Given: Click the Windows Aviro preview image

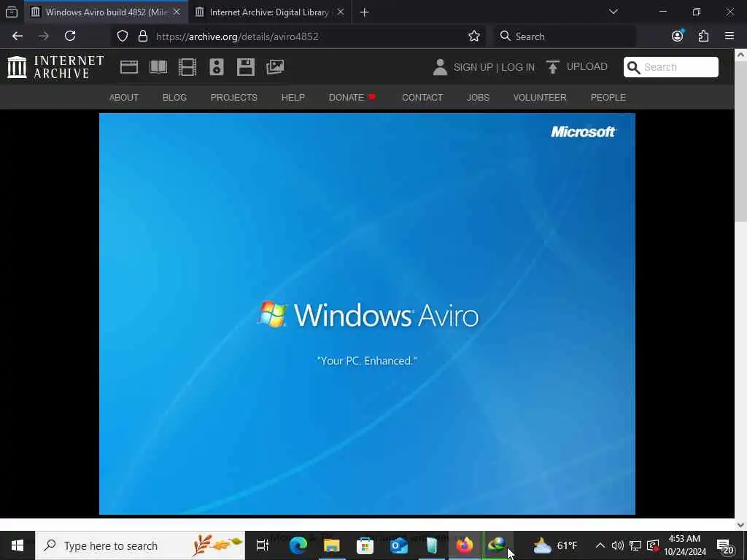Looking at the screenshot, I should click(367, 314).
